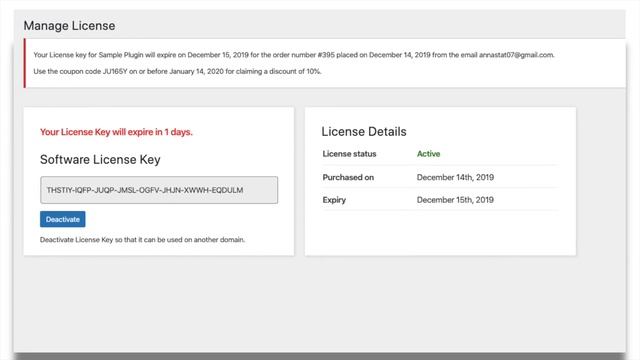Click the 'Your License Key will expire in 1 days.' warning

[x=116, y=132]
